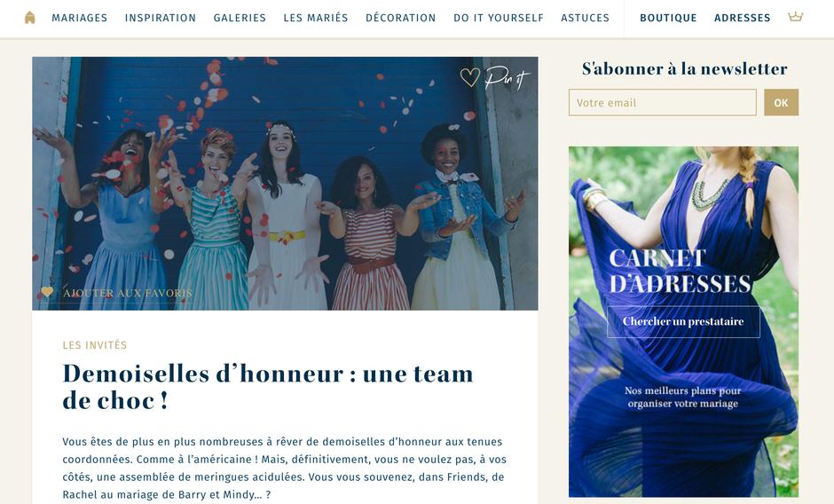834x504 pixels.
Task: Select Astuces in the navigation bar
Action: (585, 18)
